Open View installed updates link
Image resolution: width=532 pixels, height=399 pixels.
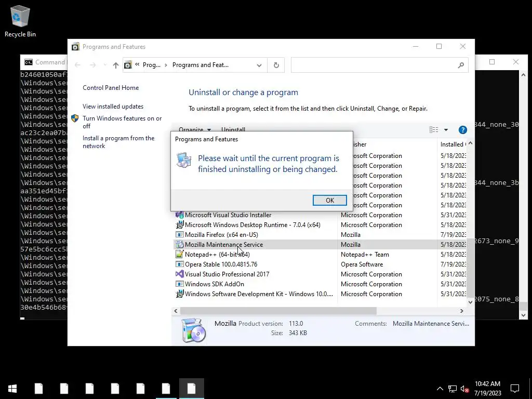[113, 106]
